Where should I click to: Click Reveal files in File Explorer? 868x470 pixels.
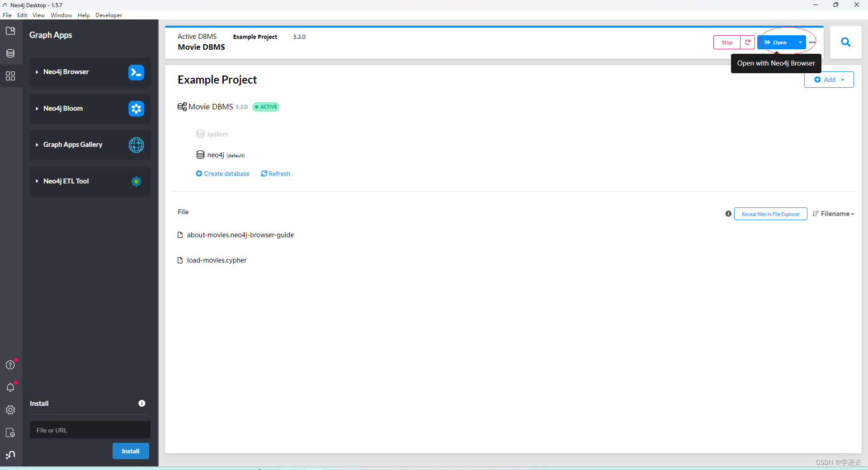pos(770,214)
